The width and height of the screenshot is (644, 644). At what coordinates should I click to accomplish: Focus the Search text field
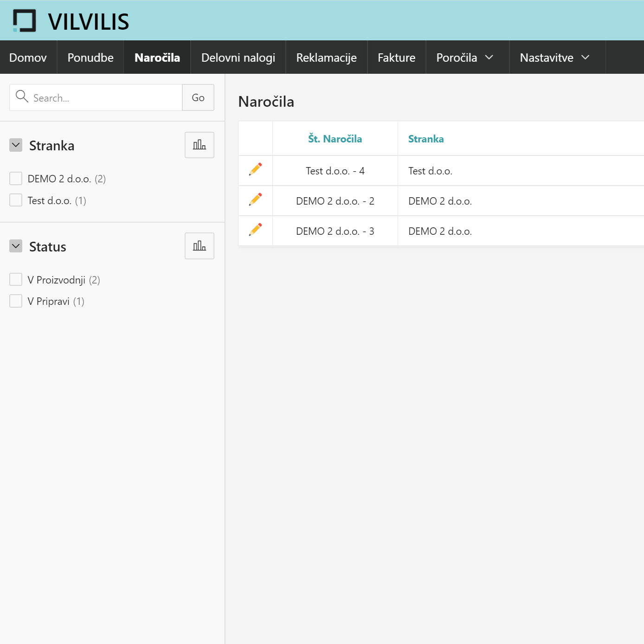(x=104, y=98)
